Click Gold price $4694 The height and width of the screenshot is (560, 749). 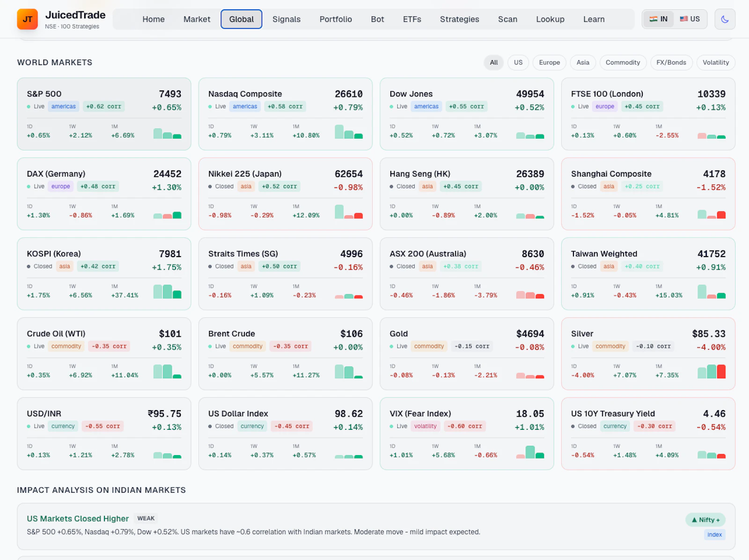[x=530, y=334]
